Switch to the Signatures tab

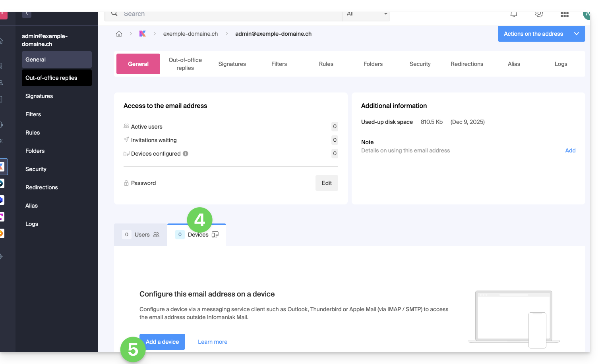232,64
